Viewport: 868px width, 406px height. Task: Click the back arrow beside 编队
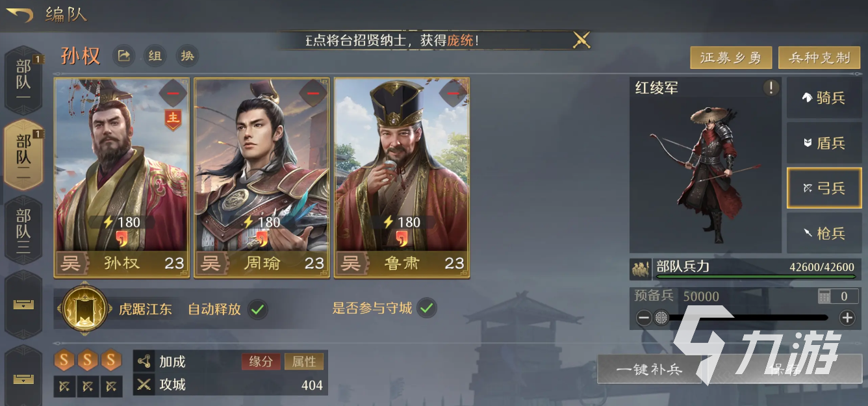point(19,14)
